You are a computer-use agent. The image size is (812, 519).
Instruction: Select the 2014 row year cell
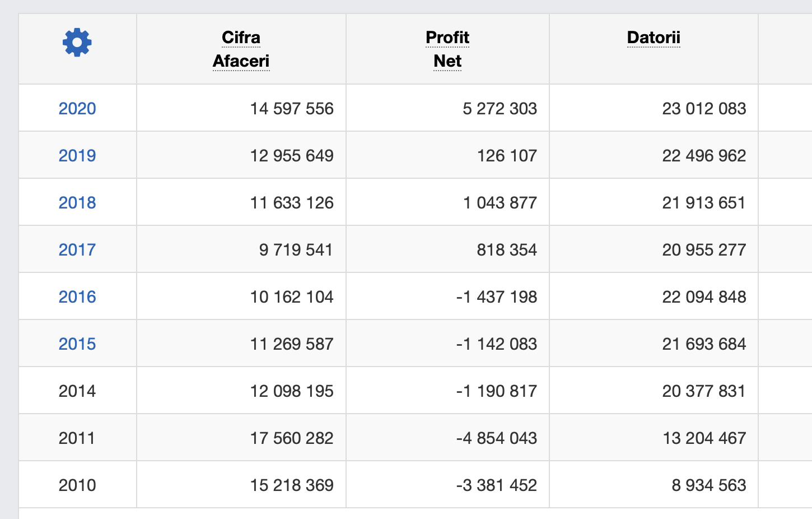[x=77, y=391]
